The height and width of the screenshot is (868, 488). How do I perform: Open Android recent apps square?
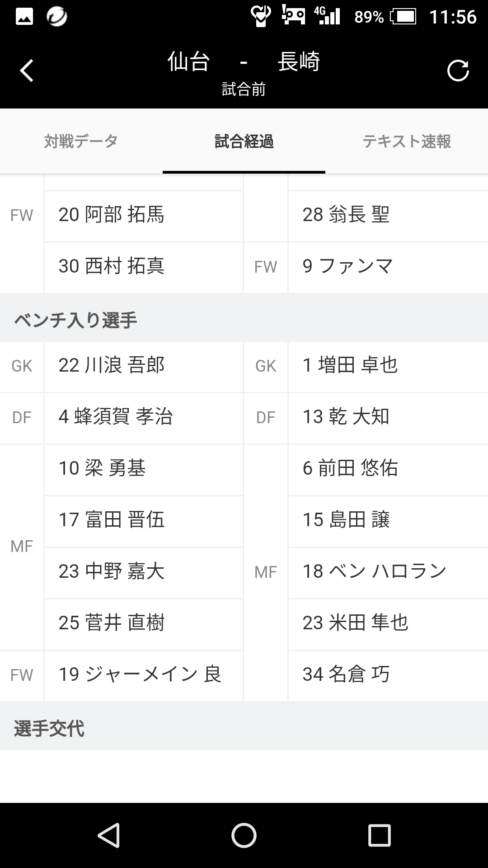(379, 835)
